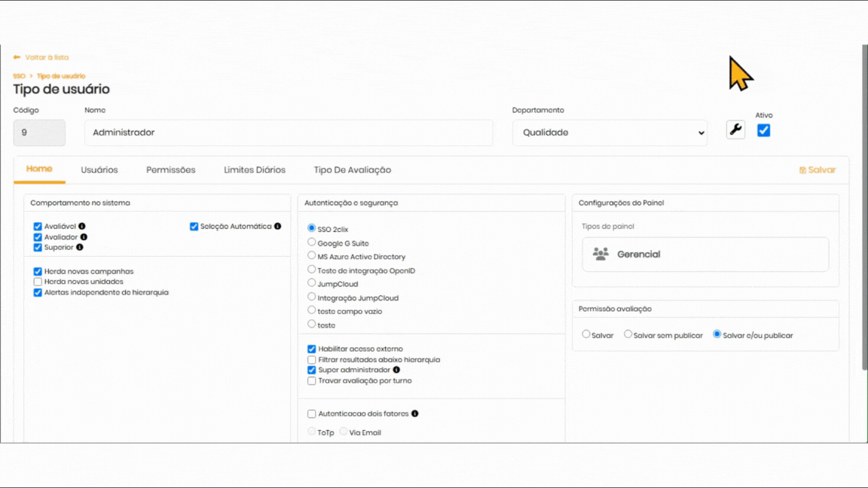The image size is (868, 488).
Task: Click info icon beside Autenticacao dois fatores
Action: (414, 413)
